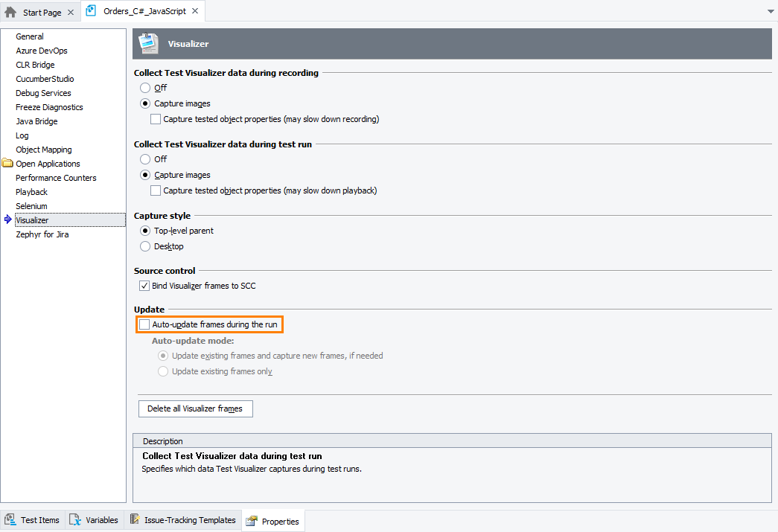This screenshot has height=532, width=778.
Task: Click 'Delete all Visualizer frames'
Action: point(195,408)
